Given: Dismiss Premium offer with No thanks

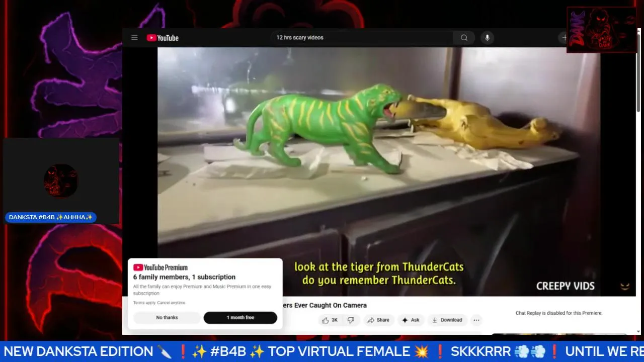Looking at the screenshot, I should (x=167, y=318).
